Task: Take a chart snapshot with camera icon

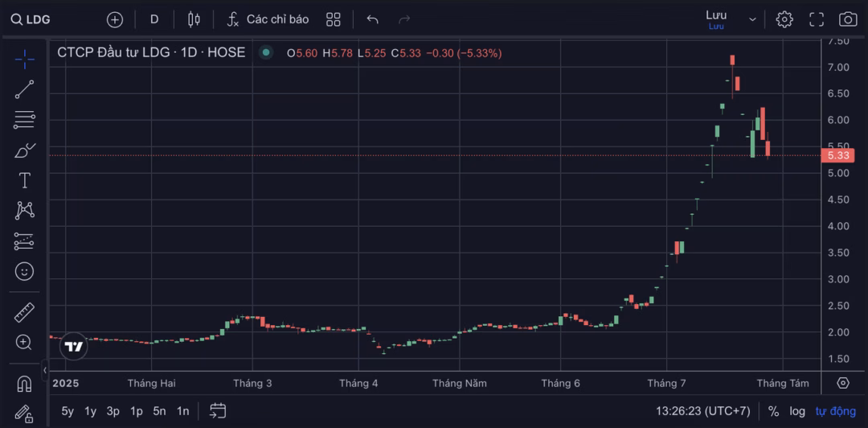Action: (847, 19)
